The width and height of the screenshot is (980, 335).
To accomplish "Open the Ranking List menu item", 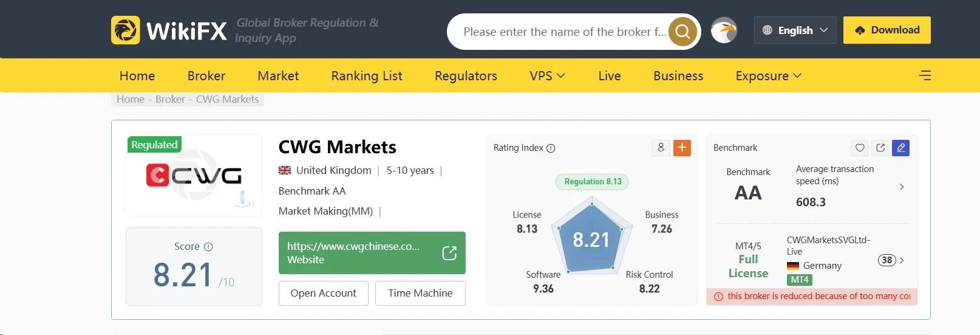I will 367,75.
